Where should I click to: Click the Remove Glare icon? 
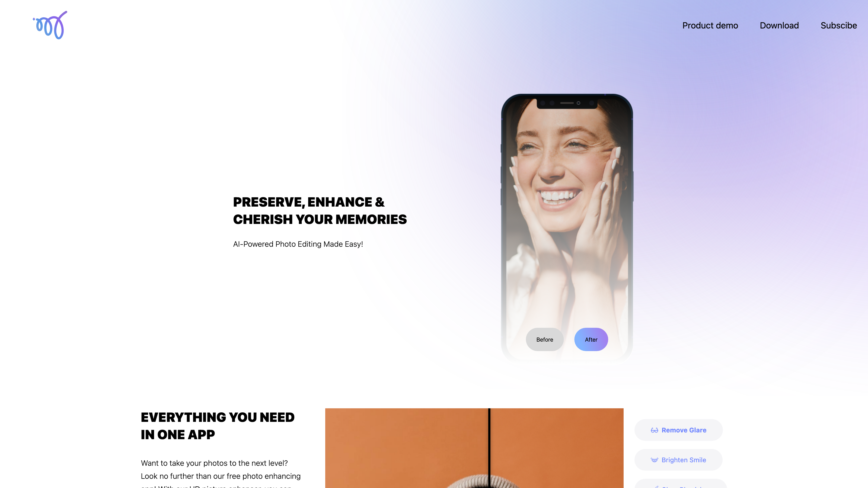[x=654, y=430]
